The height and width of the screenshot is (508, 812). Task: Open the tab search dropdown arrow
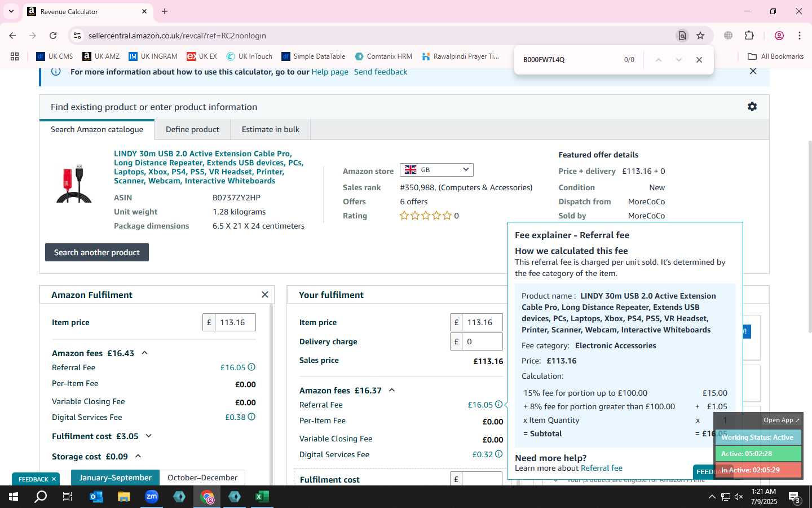pyautogui.click(x=11, y=11)
